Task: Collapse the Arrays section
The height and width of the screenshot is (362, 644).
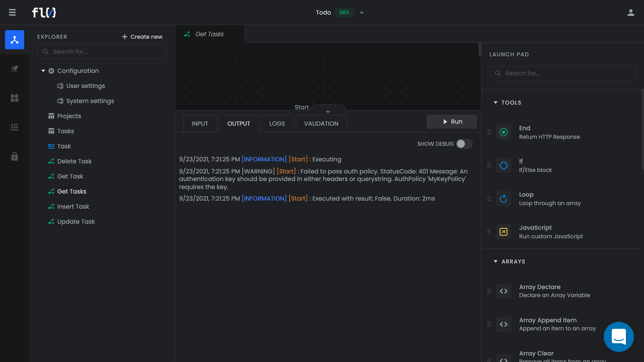Action: (496, 261)
